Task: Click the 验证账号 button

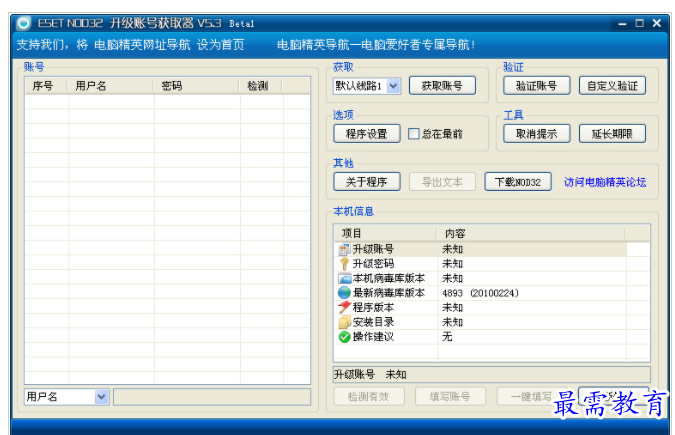Action: click(x=536, y=86)
